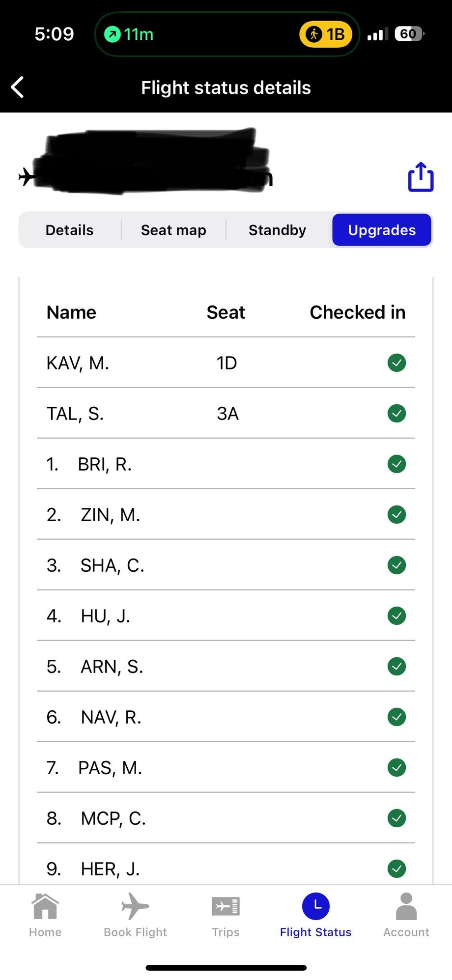
Task: Select upgrade list entry BRI, R.
Action: pyautogui.click(x=104, y=464)
